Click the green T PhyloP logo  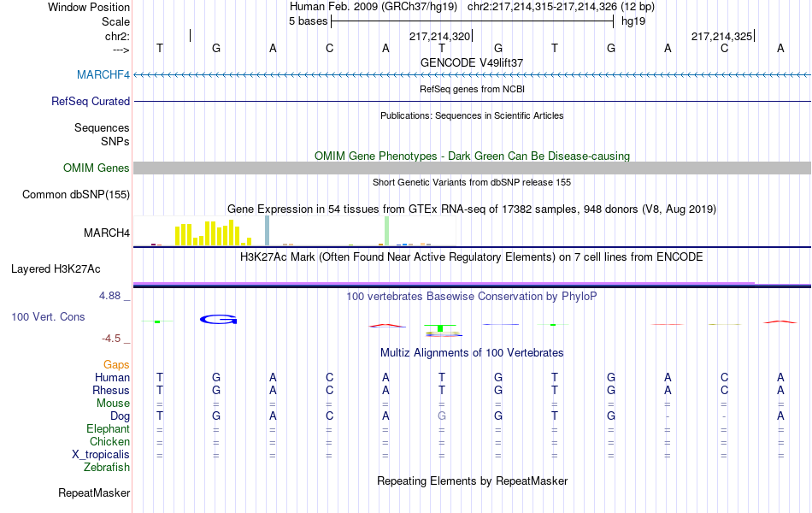coord(440,328)
